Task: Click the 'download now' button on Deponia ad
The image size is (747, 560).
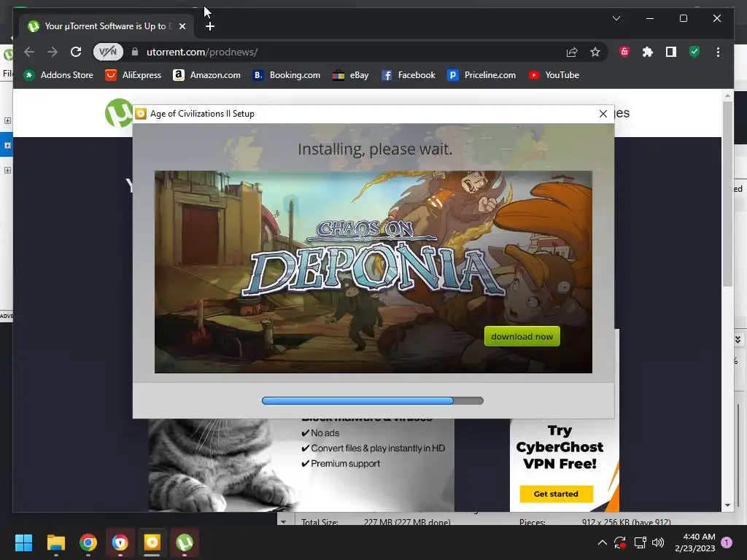Action: tap(522, 336)
